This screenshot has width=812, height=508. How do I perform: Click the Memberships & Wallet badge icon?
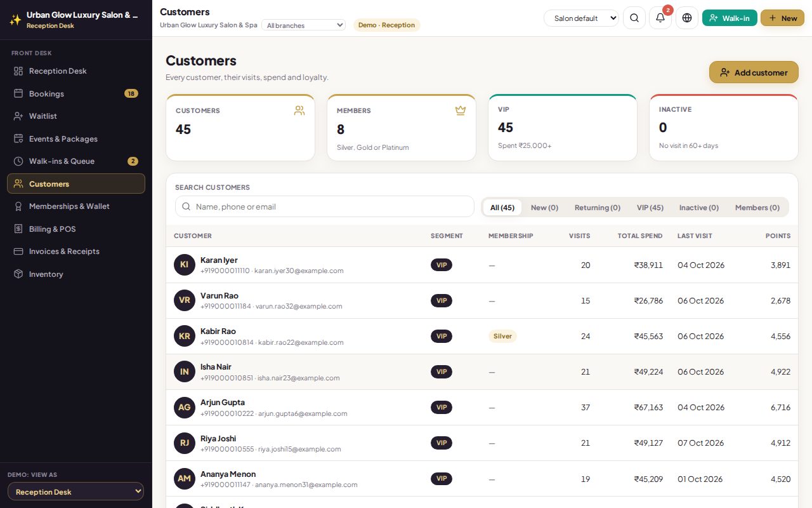pos(18,206)
